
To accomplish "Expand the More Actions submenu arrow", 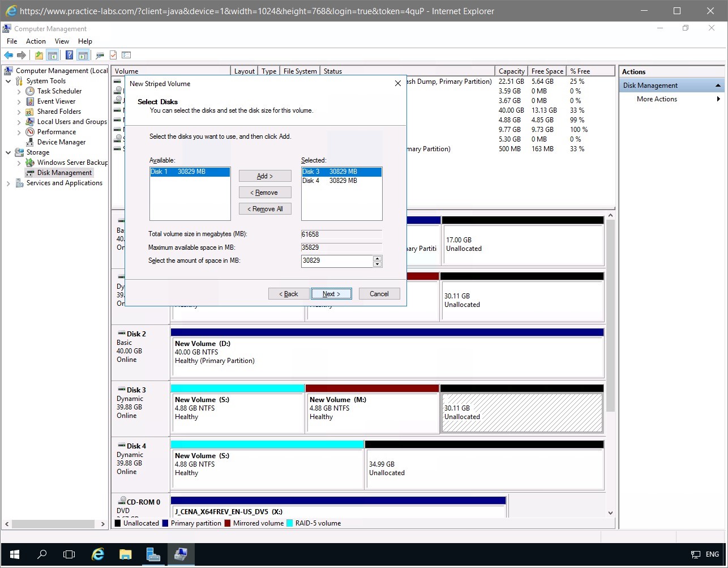I will click(x=718, y=99).
